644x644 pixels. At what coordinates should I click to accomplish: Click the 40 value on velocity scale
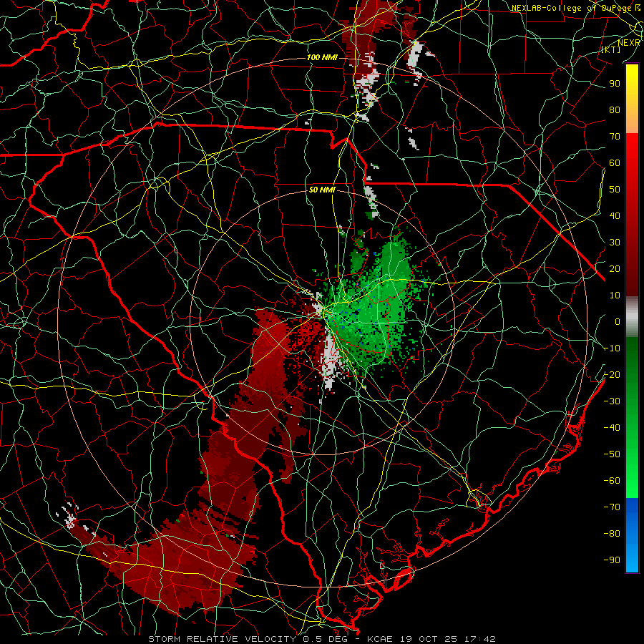[x=615, y=215]
